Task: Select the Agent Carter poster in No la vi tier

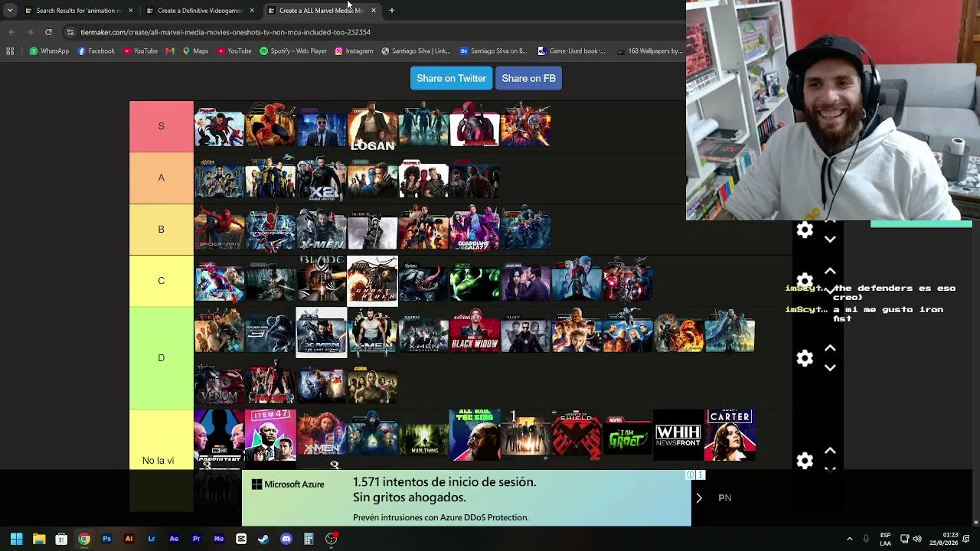Action: pyautogui.click(x=730, y=435)
